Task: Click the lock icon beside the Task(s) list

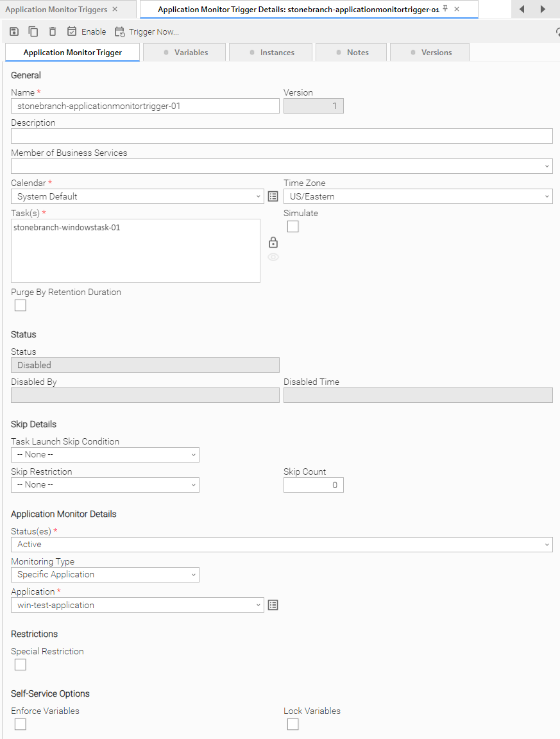Action: [273, 242]
